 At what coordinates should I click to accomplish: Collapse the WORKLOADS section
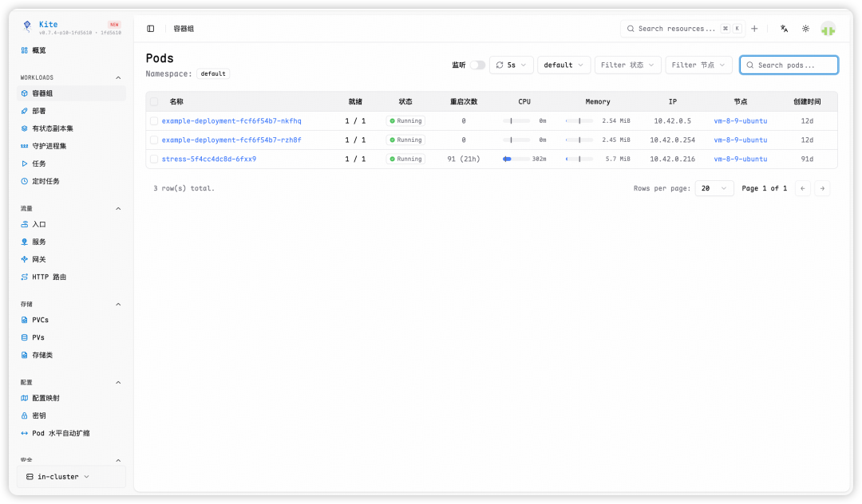118,77
